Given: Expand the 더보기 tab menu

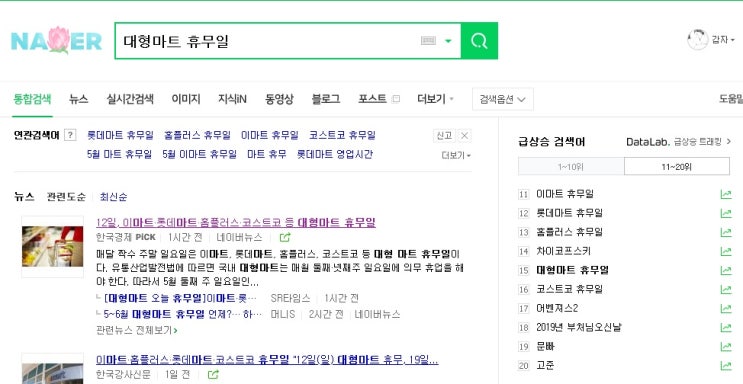Looking at the screenshot, I should (x=435, y=99).
